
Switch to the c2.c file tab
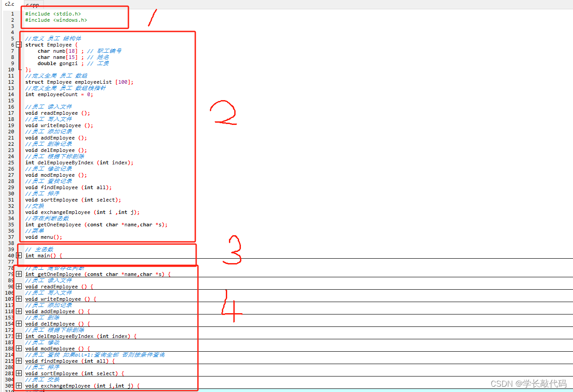click(10, 4)
